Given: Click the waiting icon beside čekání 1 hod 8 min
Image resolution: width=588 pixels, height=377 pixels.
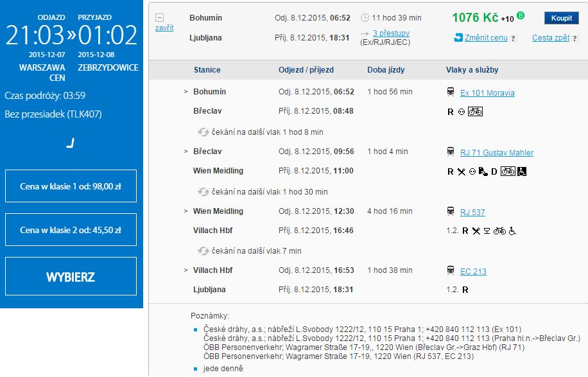Looking at the screenshot, I should (x=203, y=132).
